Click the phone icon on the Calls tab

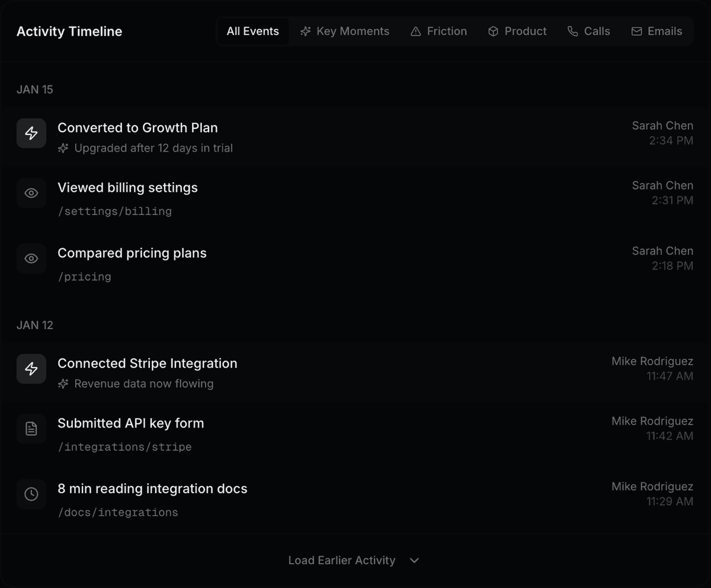(x=572, y=31)
